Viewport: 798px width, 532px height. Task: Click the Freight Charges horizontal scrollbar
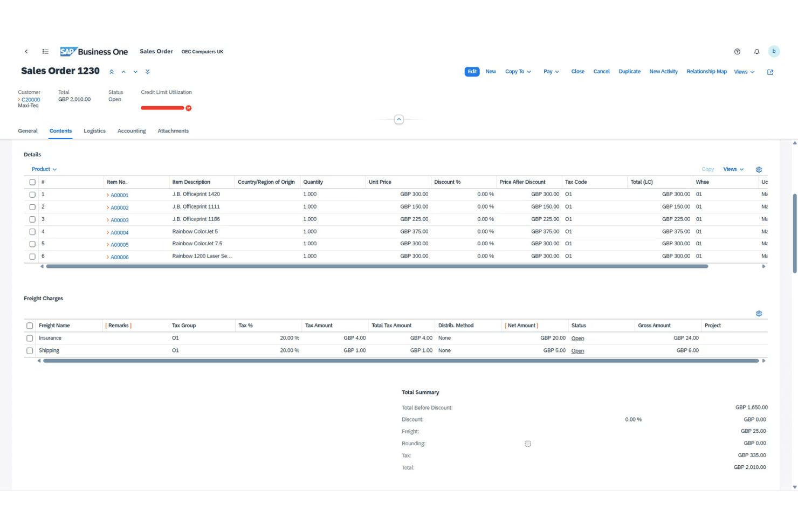[401, 361]
